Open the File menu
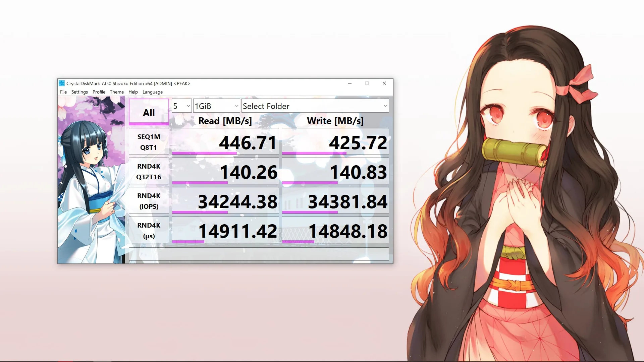The width and height of the screenshot is (644, 362). pyautogui.click(x=63, y=92)
